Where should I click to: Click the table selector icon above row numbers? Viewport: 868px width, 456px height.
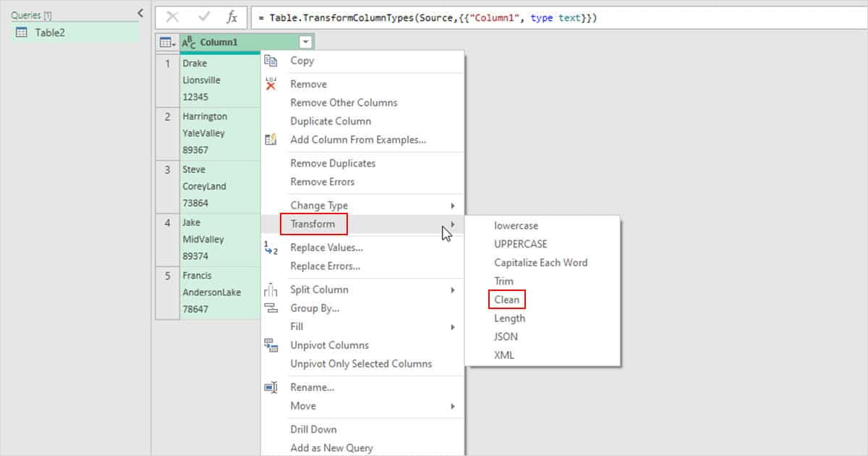click(166, 42)
